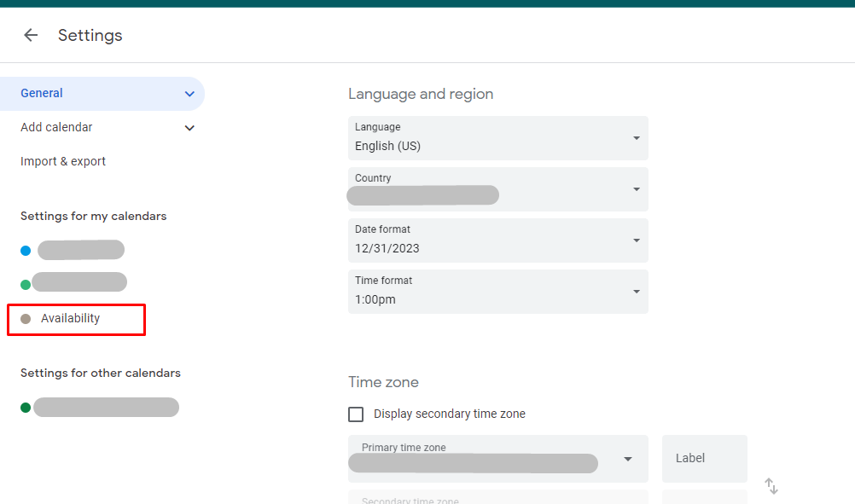Open the Country dropdown
855x504 pixels.
tap(497, 189)
